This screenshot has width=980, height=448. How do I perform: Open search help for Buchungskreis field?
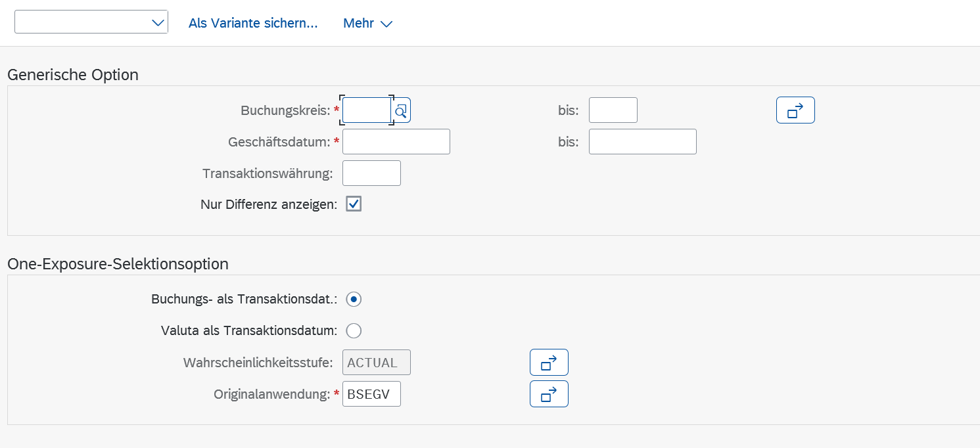[402, 110]
